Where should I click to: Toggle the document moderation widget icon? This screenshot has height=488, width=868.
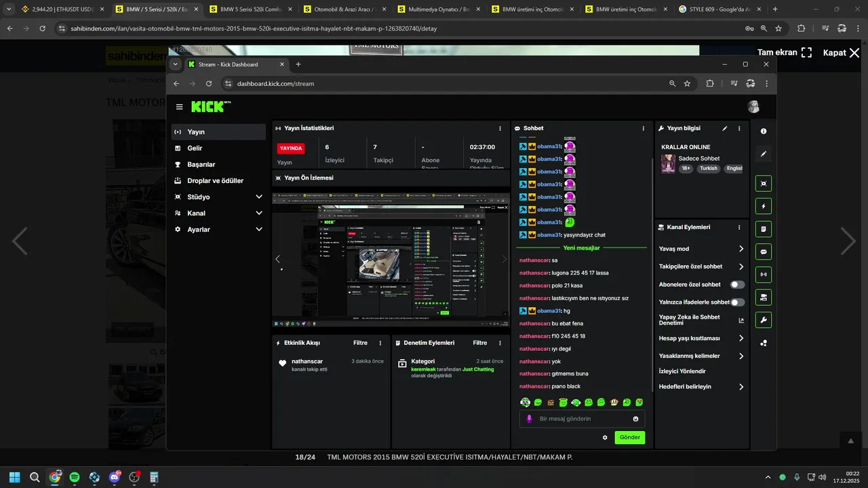764,229
